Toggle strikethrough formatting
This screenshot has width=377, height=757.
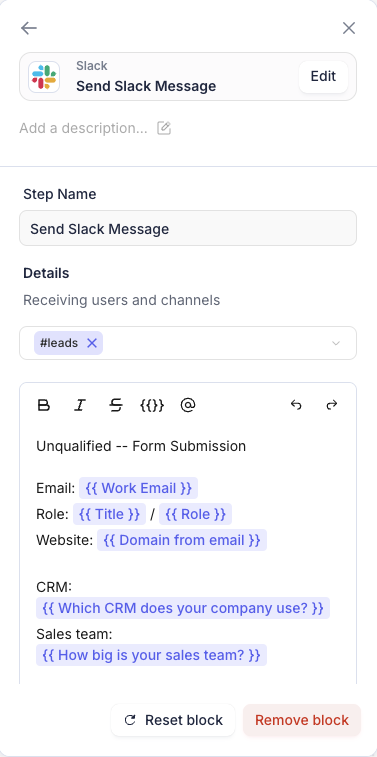point(116,405)
